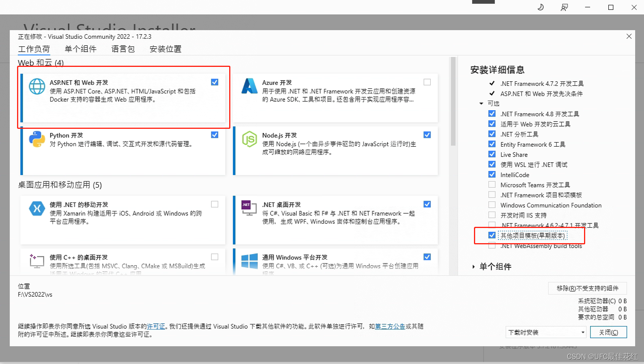Close the modify workloads dialog
This screenshot has height=364, width=644.
(x=629, y=36)
